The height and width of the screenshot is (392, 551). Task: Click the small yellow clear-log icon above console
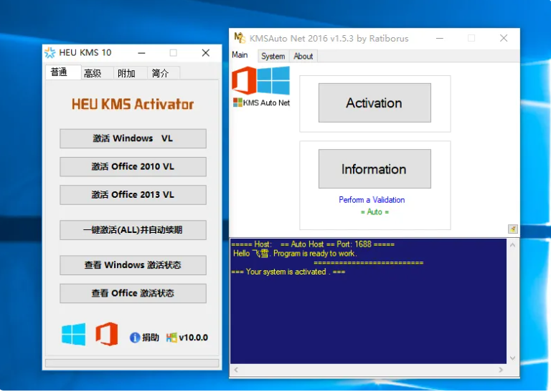(513, 229)
